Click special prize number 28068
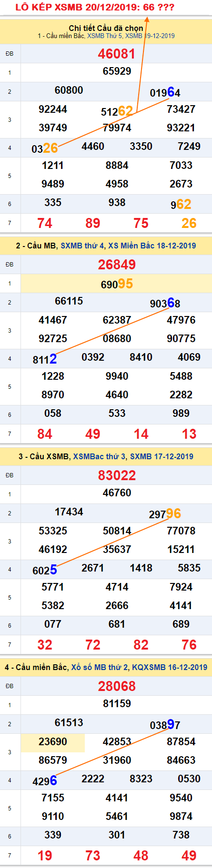The height and width of the screenshot is (868, 212). 117,686
